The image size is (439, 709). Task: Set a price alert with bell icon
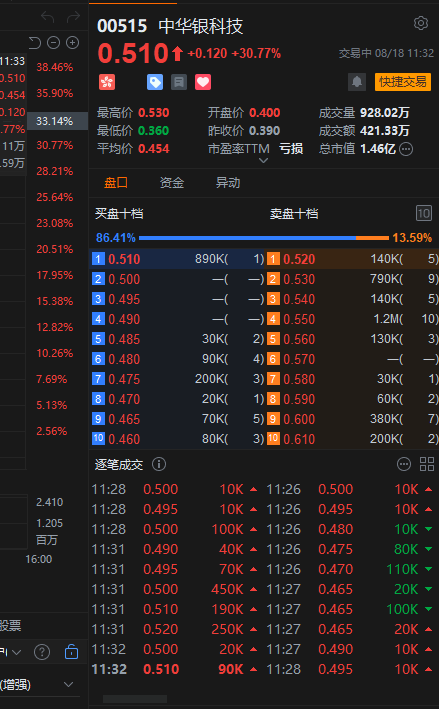click(x=357, y=82)
